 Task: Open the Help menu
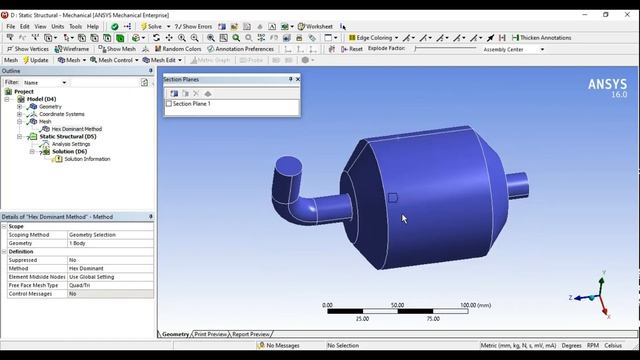(93, 27)
